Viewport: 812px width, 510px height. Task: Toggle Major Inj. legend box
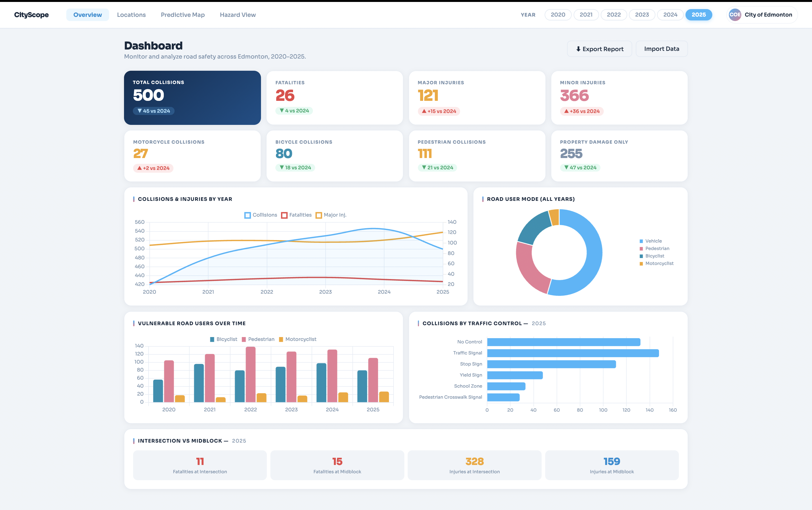click(x=319, y=215)
